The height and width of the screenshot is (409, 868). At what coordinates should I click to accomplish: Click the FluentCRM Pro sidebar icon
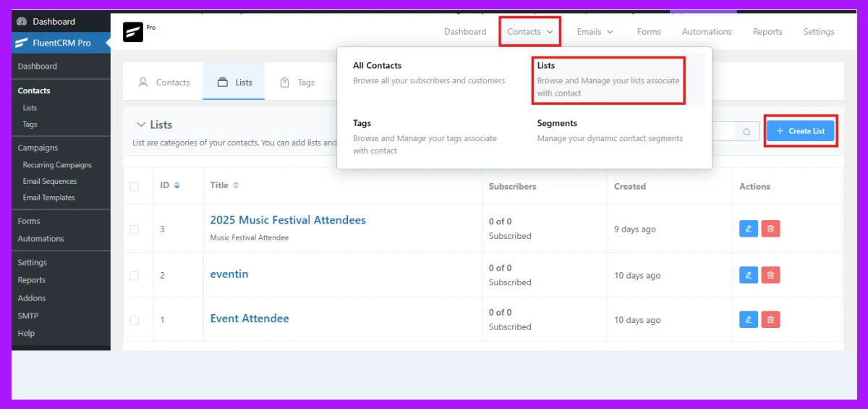point(22,43)
